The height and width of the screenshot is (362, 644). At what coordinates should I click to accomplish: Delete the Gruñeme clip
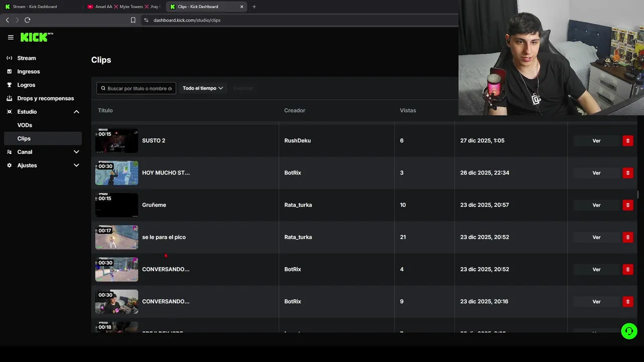(627, 205)
